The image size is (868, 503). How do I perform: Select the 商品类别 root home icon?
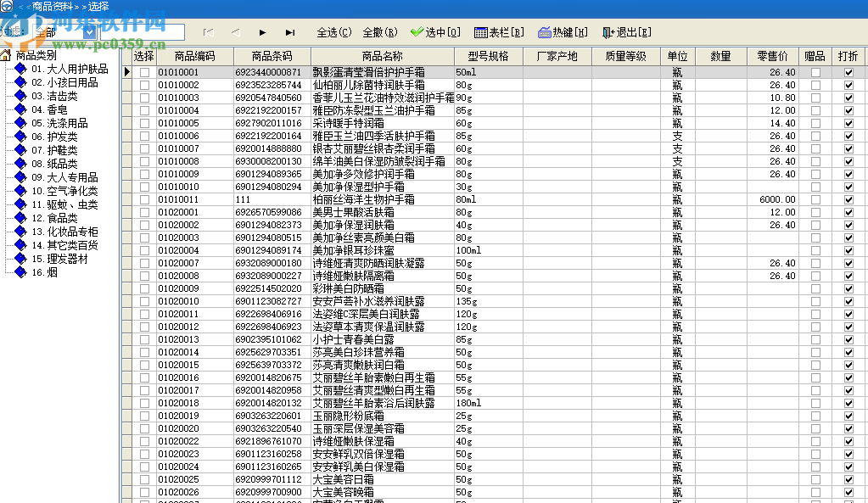[6, 55]
